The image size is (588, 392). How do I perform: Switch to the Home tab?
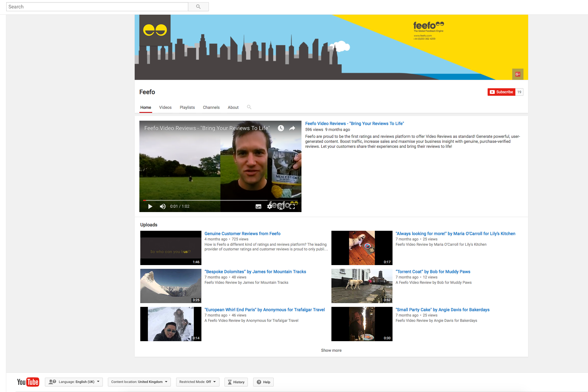[x=146, y=107]
